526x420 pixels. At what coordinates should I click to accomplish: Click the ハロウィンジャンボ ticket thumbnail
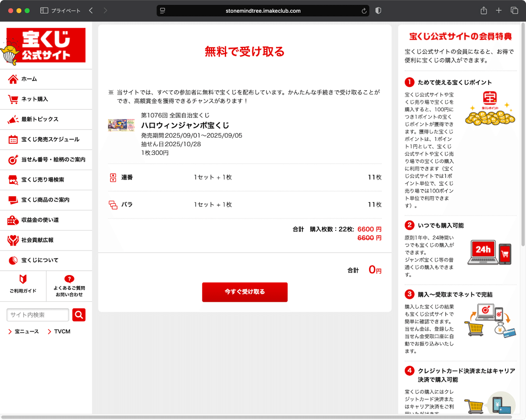[121, 125]
